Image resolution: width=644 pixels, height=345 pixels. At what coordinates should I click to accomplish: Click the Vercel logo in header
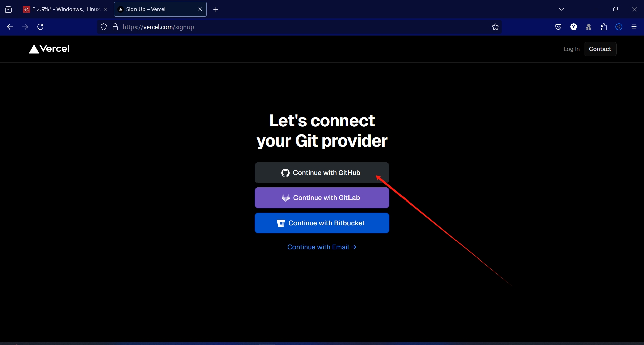[x=49, y=49]
